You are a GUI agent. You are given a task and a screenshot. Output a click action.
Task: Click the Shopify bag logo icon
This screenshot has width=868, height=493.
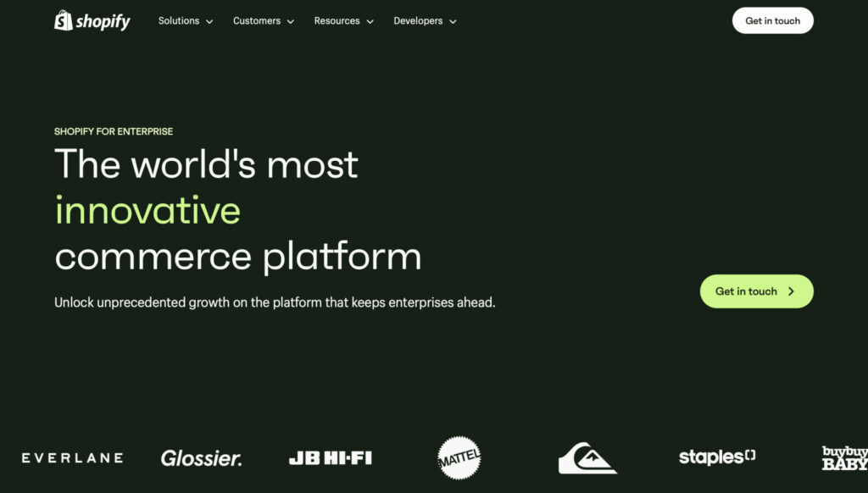(x=63, y=20)
